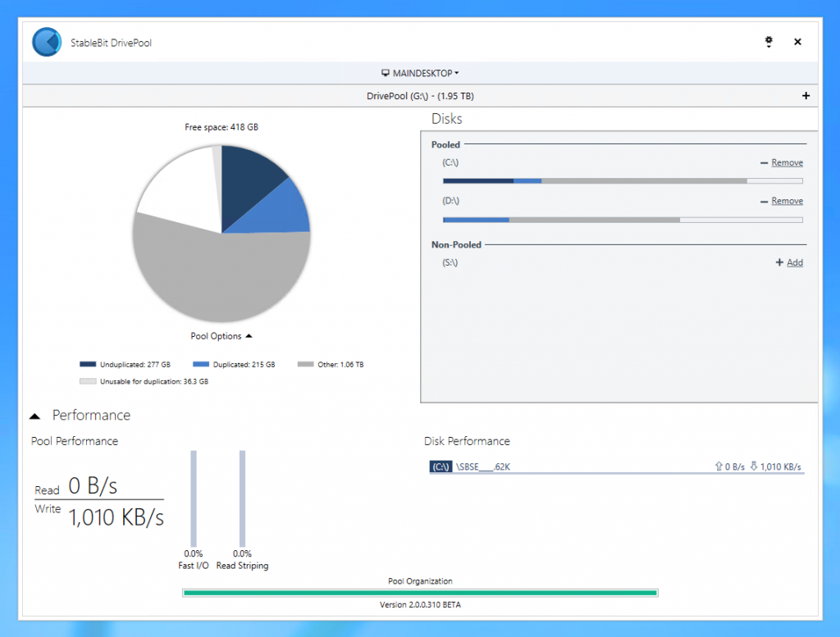This screenshot has width=840, height=637.
Task: Open the MAINDESKTOP computer dropdown
Action: pyautogui.click(x=420, y=73)
